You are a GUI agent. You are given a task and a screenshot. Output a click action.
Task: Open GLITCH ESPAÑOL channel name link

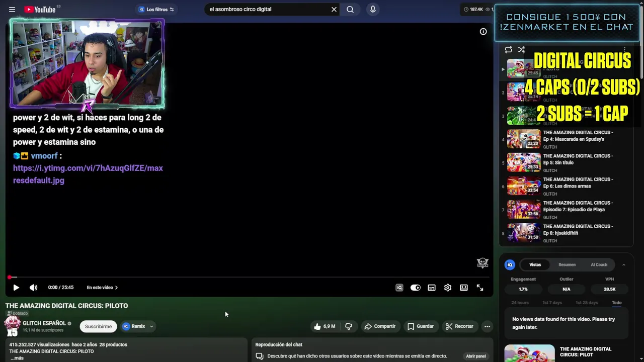44,323
